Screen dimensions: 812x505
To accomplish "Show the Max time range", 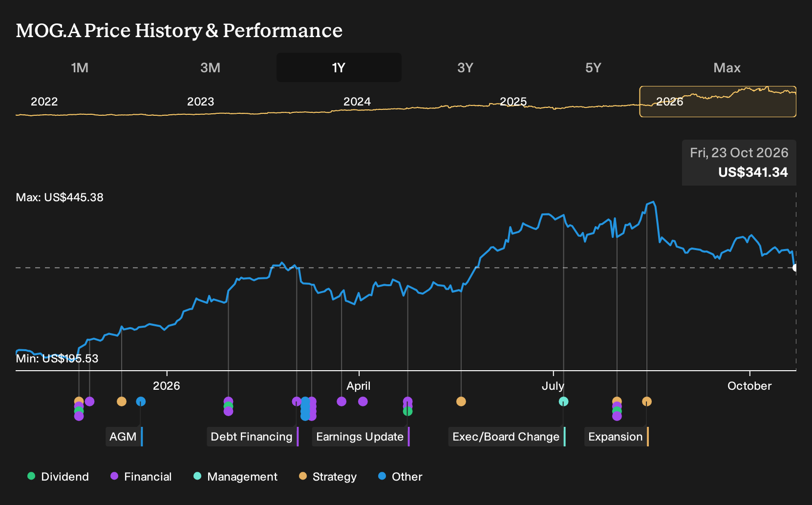I will coord(727,67).
